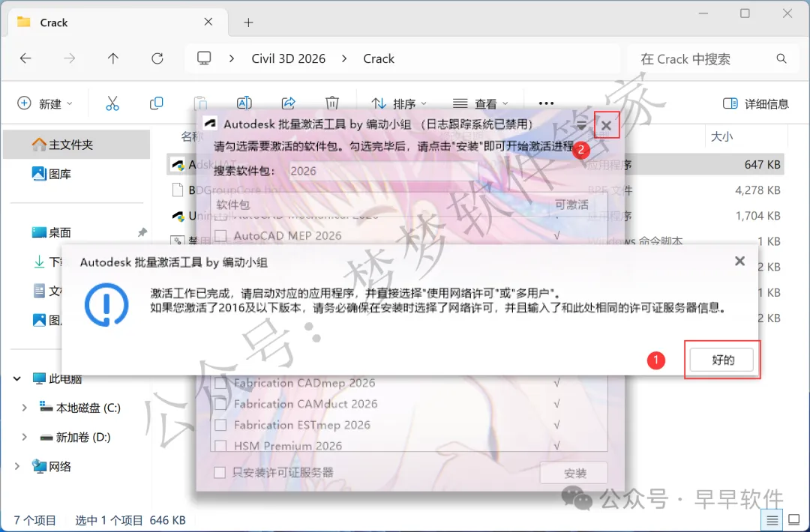The height and width of the screenshot is (532, 810).
Task: Check the Fabrication CAMduct 2026 checkbox
Action: coord(220,404)
